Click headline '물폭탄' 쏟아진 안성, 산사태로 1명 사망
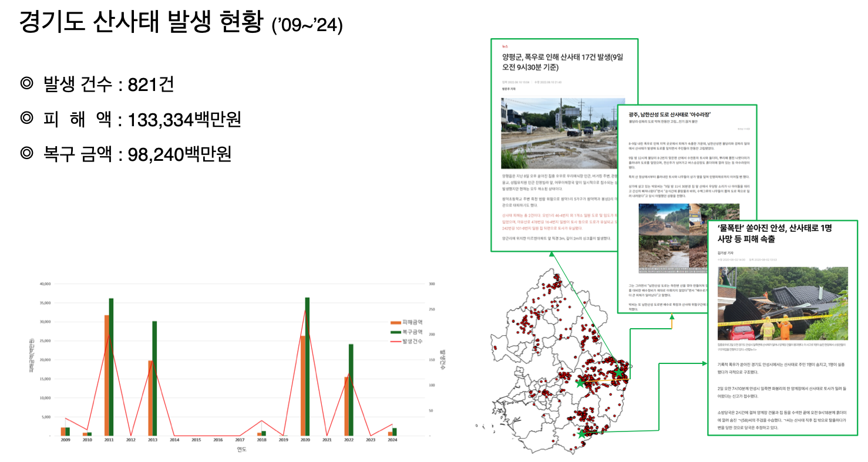The height and width of the screenshot is (462, 868). (774, 234)
